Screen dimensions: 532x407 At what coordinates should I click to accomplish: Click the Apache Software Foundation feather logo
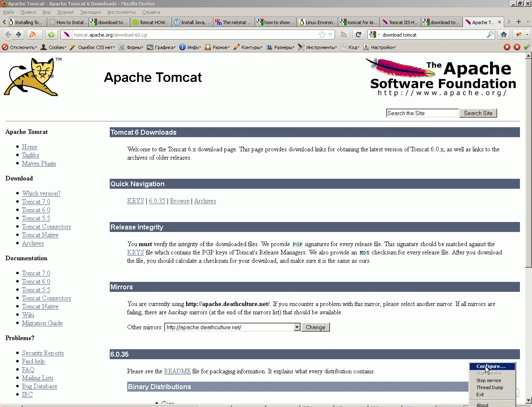point(441,77)
